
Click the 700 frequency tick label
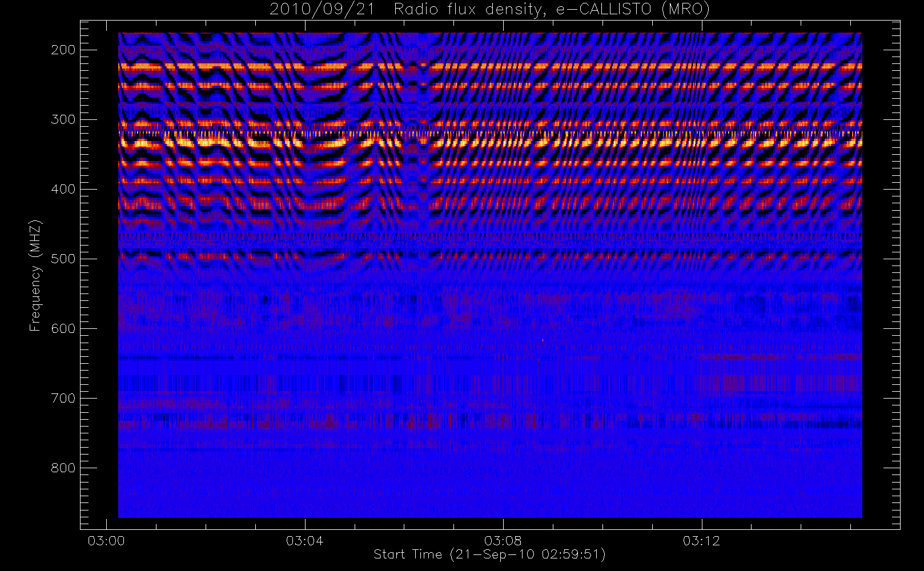[63, 398]
